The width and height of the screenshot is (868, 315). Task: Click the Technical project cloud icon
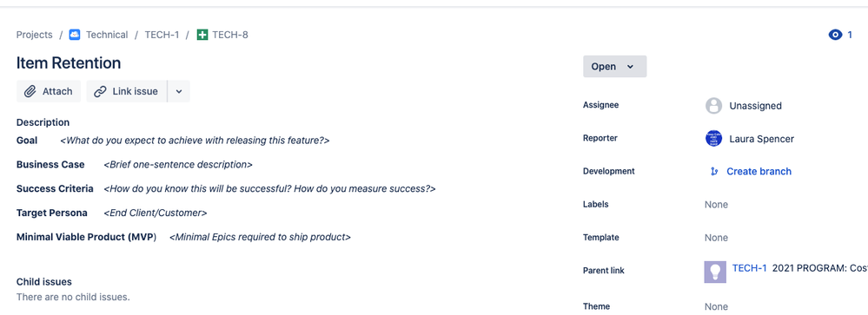click(75, 35)
